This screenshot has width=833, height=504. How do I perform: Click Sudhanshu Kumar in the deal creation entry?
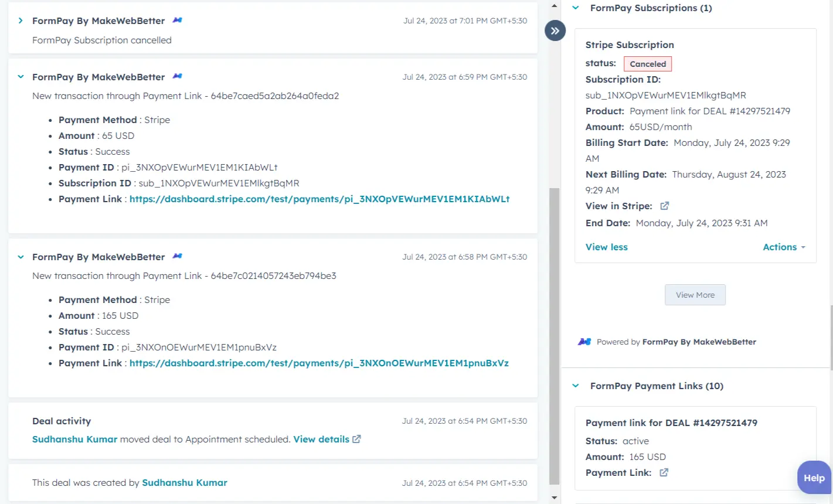184,482
